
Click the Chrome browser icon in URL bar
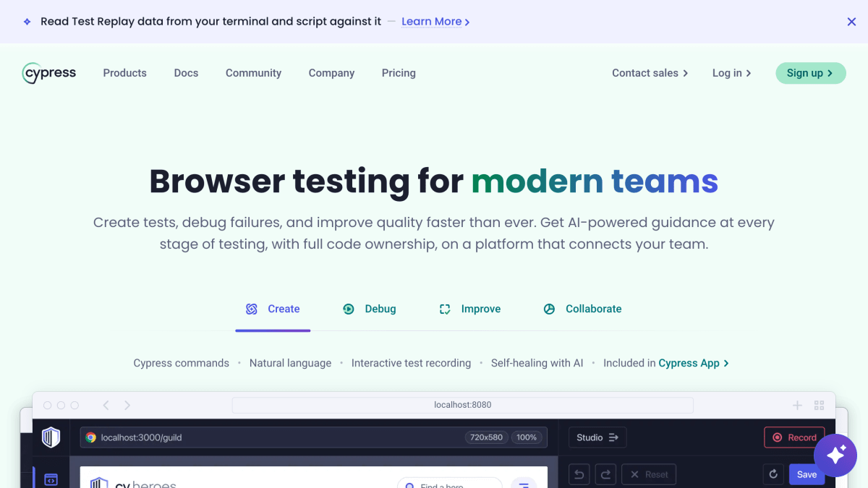90,437
